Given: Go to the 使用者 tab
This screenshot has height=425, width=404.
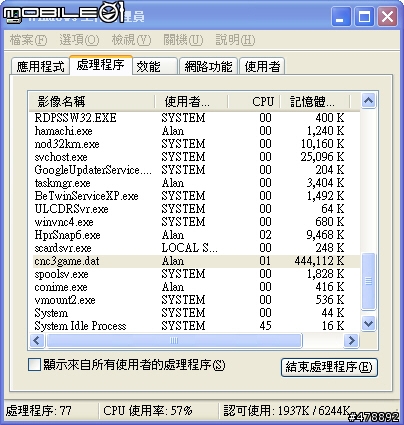Looking at the screenshot, I should click(x=262, y=66).
